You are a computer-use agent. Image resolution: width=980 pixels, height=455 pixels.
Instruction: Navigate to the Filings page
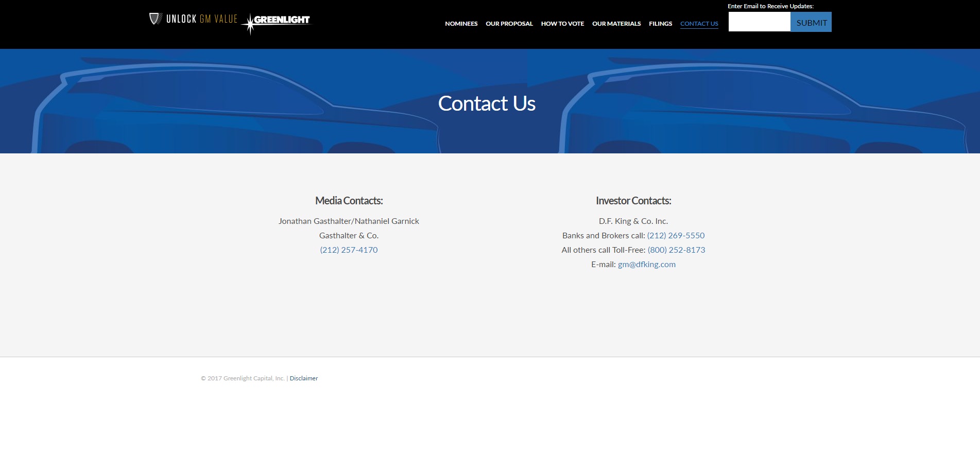click(660, 24)
